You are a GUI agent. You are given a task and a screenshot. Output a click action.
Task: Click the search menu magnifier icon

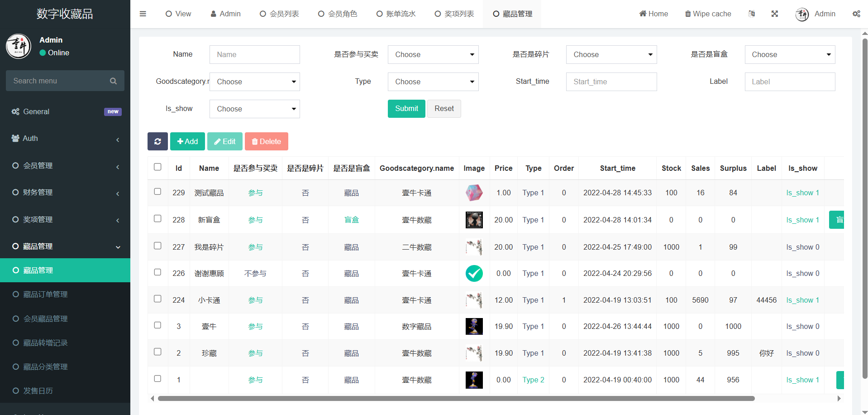tap(113, 81)
